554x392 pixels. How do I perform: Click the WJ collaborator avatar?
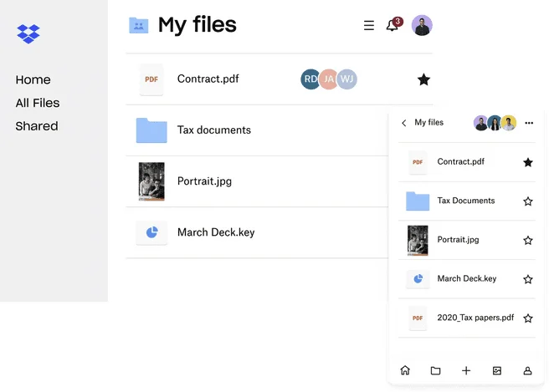point(347,79)
